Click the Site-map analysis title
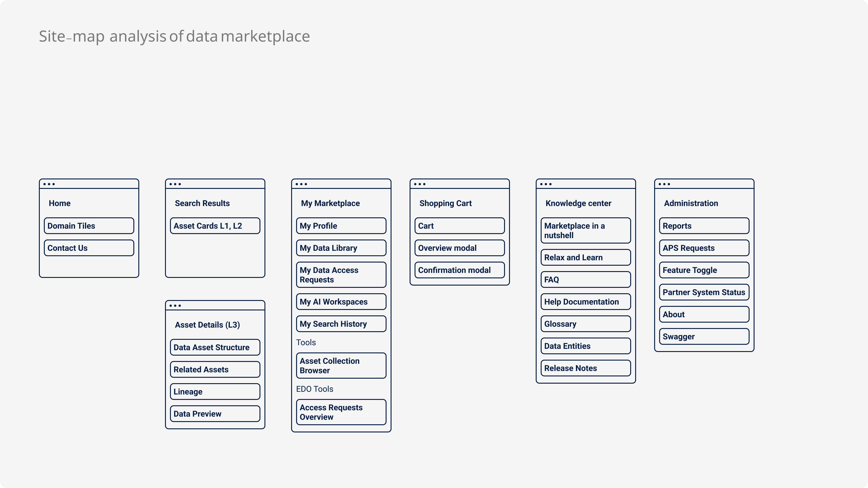 [x=174, y=36]
